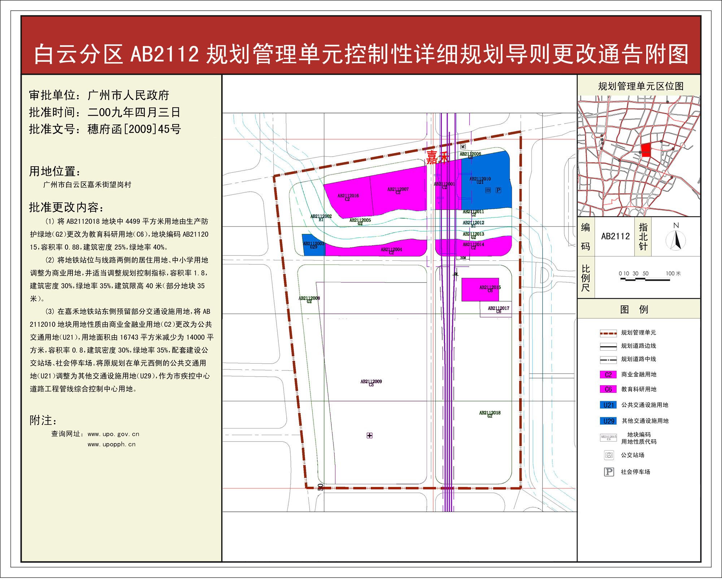Click the plus-cross symbol in the AB2112009 parcel

click(x=370, y=435)
